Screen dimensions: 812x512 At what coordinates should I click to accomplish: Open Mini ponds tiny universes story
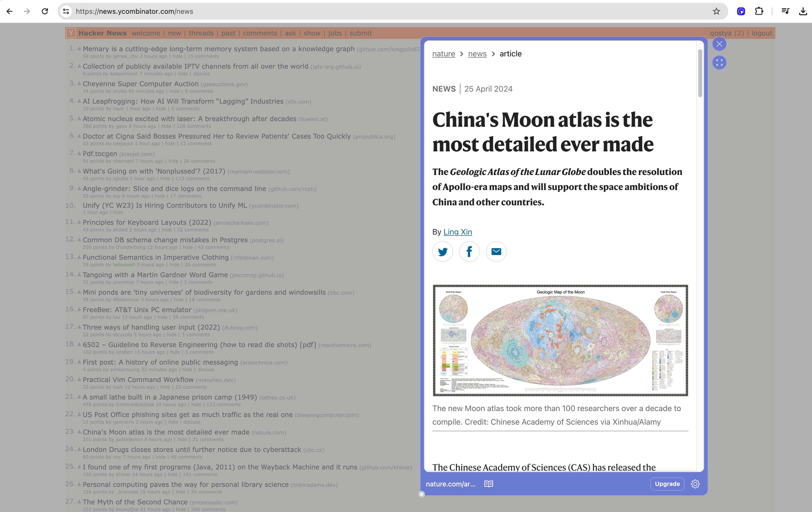tap(204, 292)
